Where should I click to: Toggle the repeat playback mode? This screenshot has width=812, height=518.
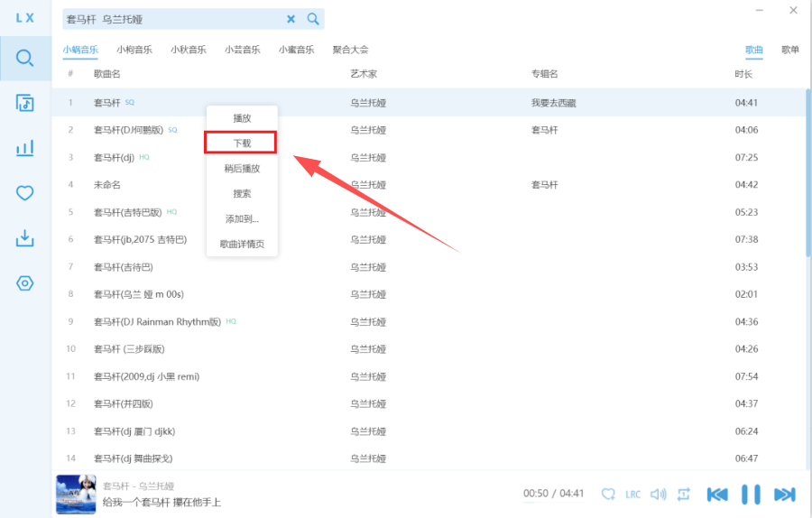(x=684, y=494)
